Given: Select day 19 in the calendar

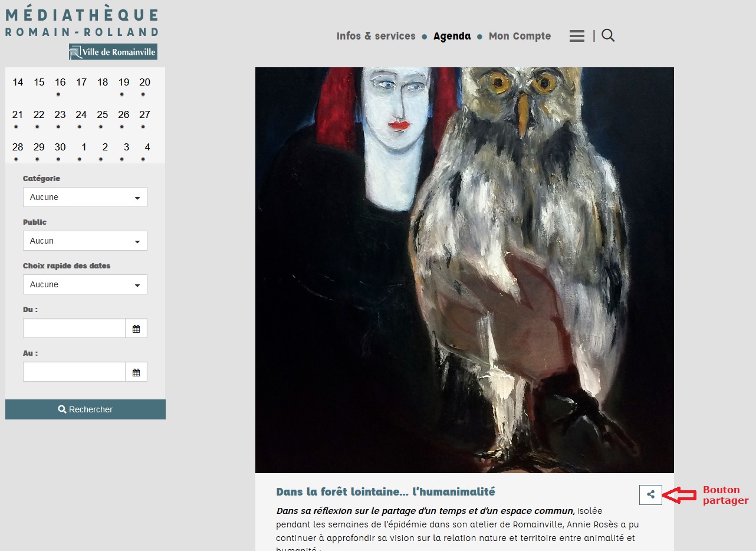Looking at the screenshot, I should [124, 83].
